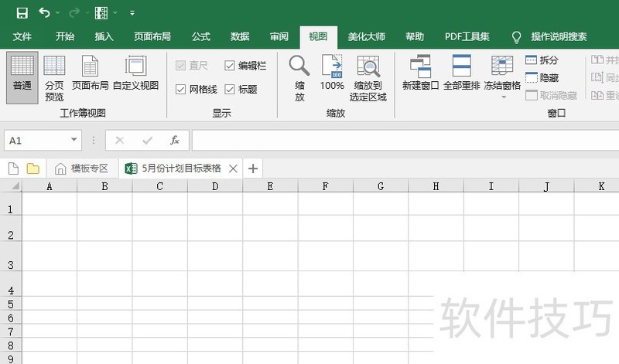Screen dimensions: 619x364
Task: Select column H header
Action: tap(436, 186)
